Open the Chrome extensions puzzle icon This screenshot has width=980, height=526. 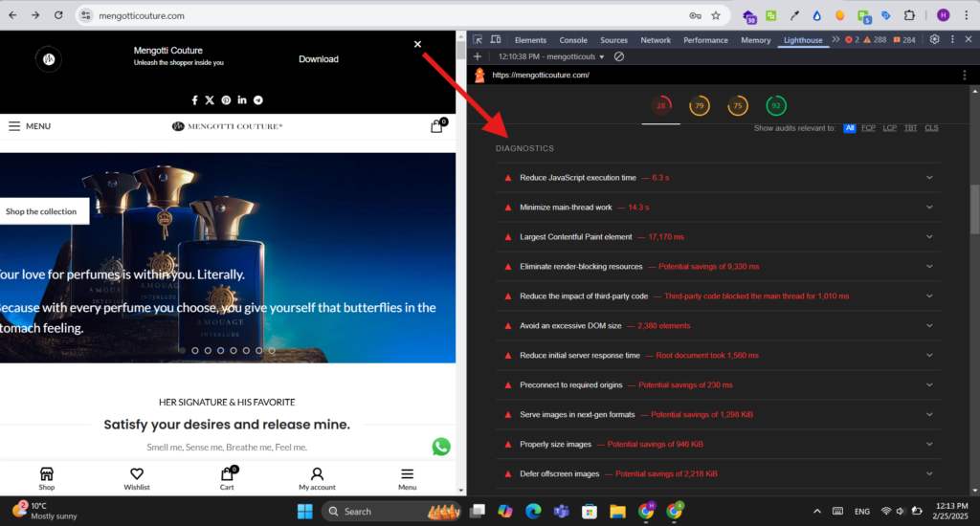tap(909, 15)
